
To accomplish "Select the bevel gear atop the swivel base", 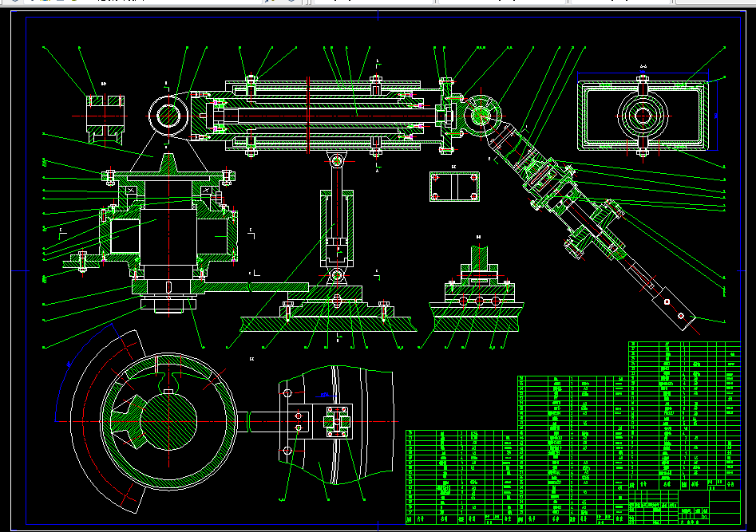I will 168,164.
